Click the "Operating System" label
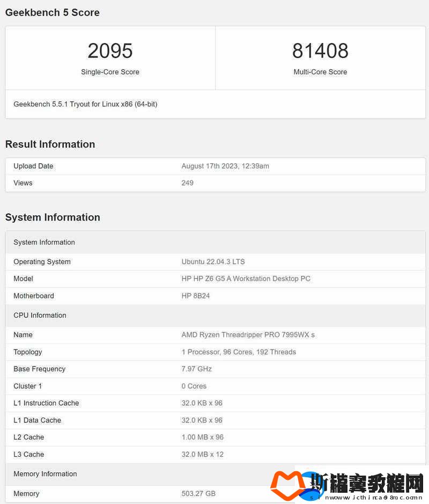 coord(42,261)
